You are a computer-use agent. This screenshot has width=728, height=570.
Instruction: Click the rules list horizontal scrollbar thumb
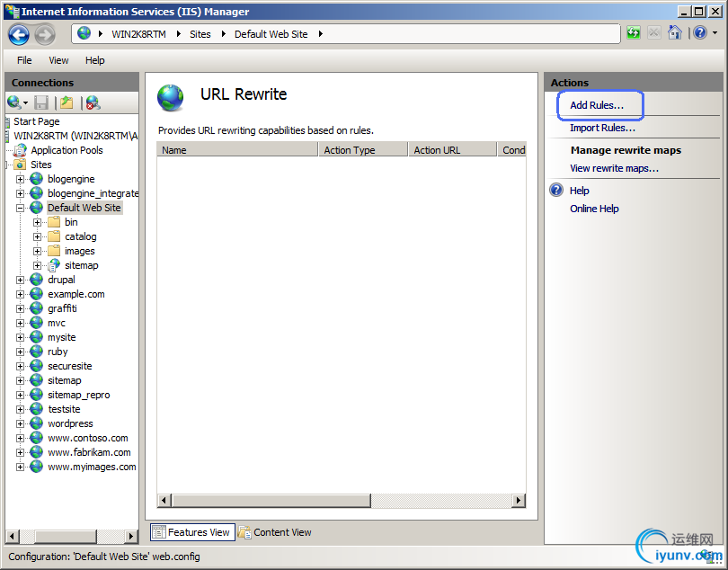[271, 500]
